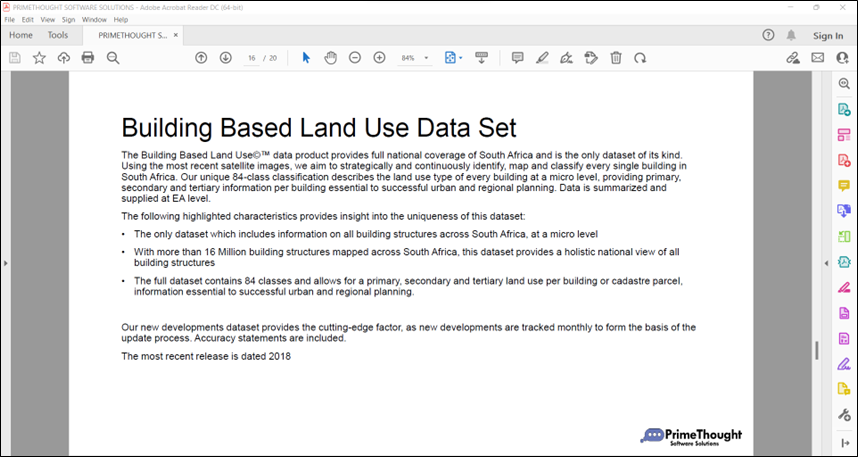The width and height of the screenshot is (858, 457).
Task: Open the notifications bell
Action: (791, 35)
